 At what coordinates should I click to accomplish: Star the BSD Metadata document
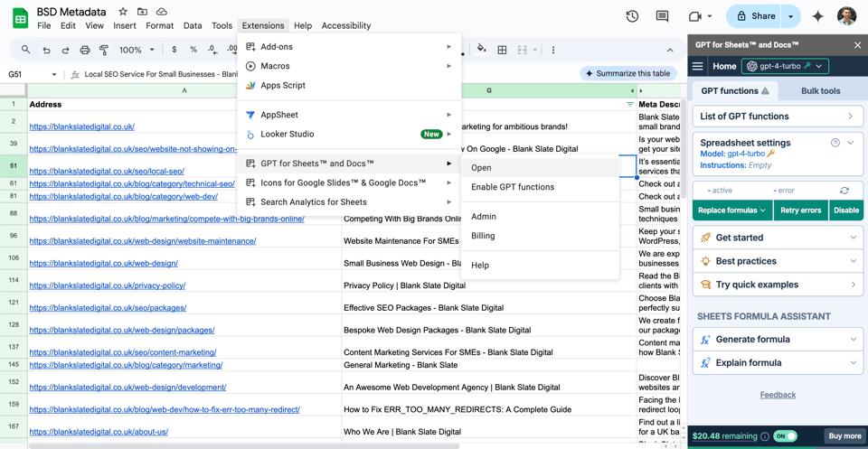coord(123,12)
